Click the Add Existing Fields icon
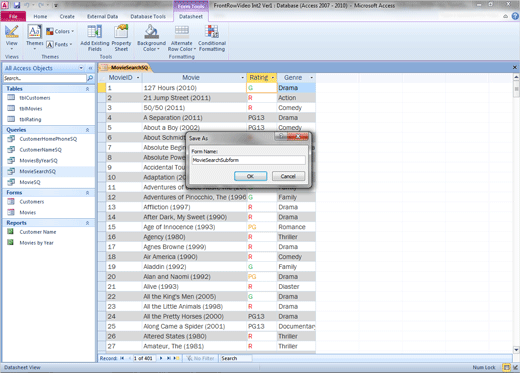The height and width of the screenshot is (373, 520). [95, 38]
